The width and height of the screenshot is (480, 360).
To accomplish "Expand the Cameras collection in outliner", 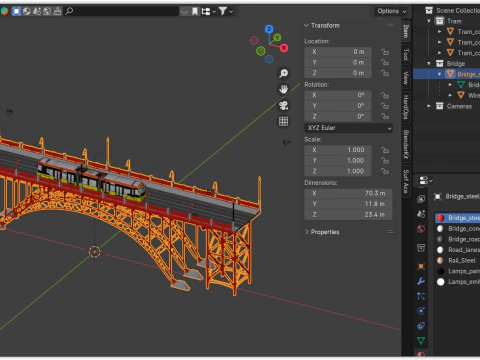I will [429, 106].
